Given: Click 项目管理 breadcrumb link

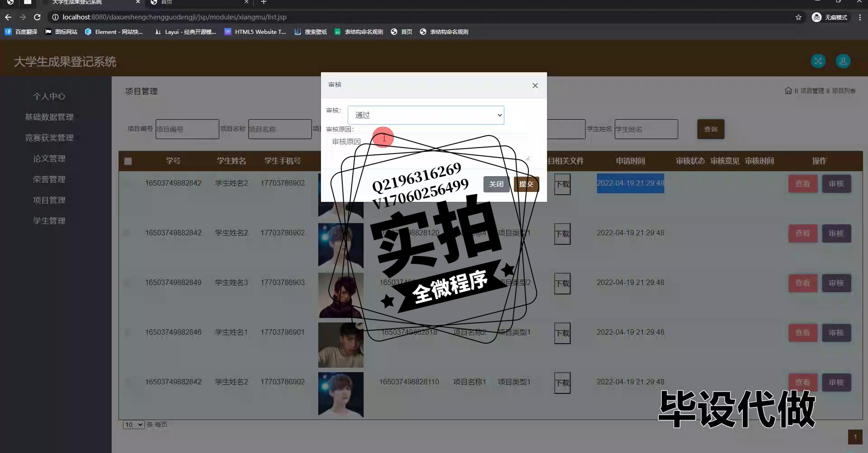Looking at the screenshot, I should coord(812,91).
